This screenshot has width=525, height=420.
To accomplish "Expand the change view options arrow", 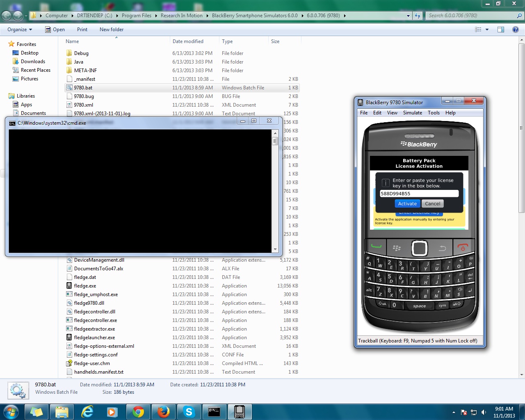I will click(487, 30).
